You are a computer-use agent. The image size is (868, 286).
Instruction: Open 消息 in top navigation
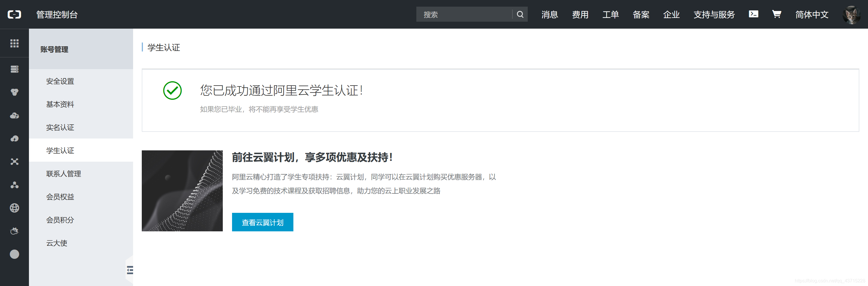coord(549,14)
